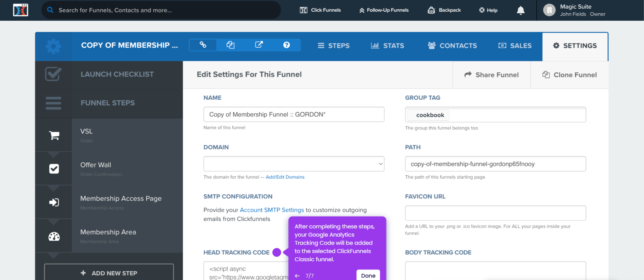
Task: Click the Path input field
Action: tap(495, 164)
